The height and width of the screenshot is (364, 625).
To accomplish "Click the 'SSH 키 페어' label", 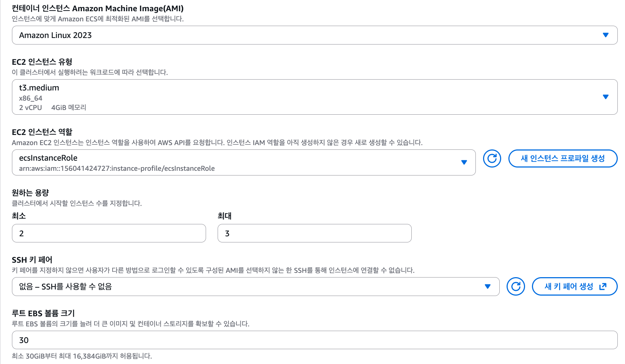I will click(x=32, y=260).
